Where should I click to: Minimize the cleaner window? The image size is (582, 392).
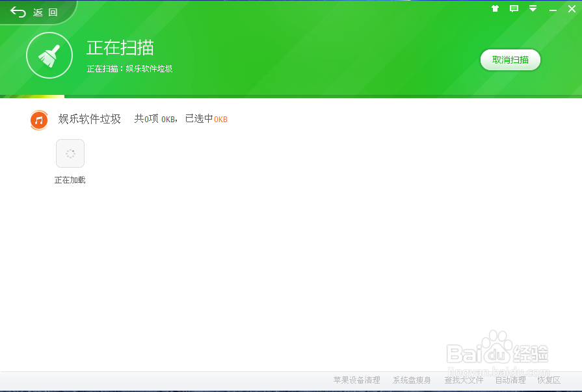point(553,10)
